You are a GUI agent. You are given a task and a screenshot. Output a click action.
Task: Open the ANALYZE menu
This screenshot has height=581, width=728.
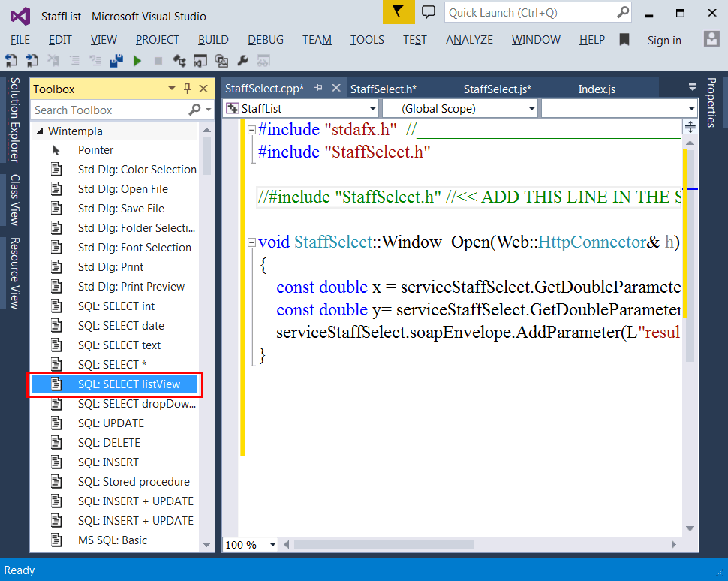469,40
